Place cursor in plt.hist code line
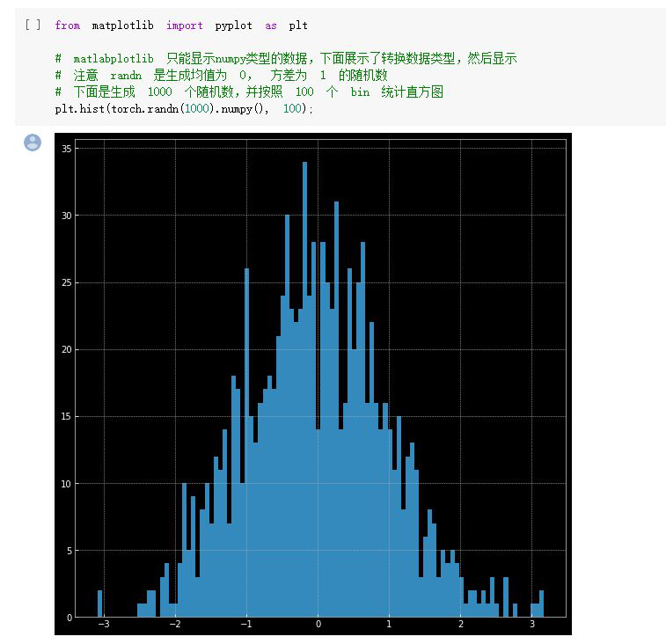The width and height of the screenshot is (666, 644). tap(184, 109)
